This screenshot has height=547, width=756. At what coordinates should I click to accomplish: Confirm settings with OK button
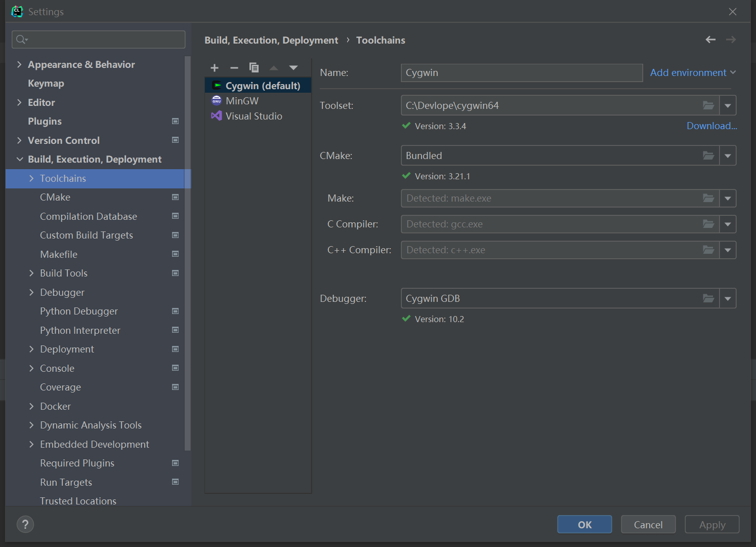tap(584, 525)
